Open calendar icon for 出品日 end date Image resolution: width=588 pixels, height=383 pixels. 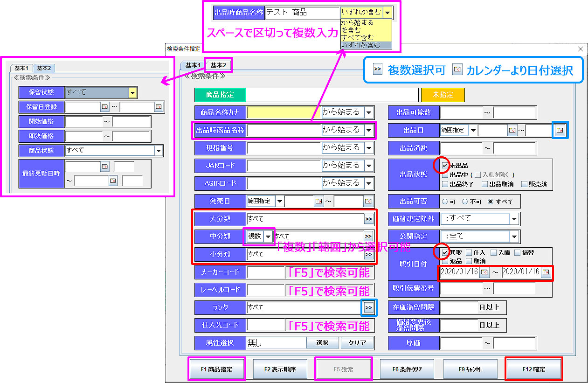pyautogui.click(x=560, y=130)
